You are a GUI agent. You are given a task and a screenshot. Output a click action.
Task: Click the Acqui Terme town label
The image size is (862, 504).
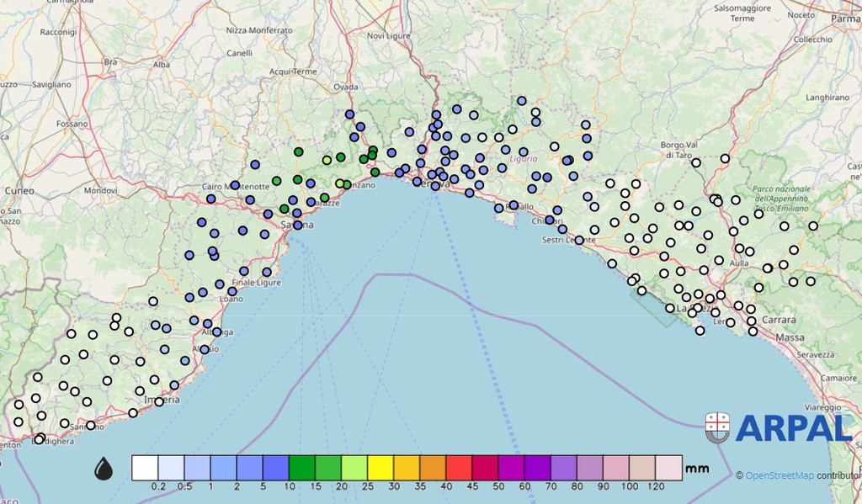293,72
